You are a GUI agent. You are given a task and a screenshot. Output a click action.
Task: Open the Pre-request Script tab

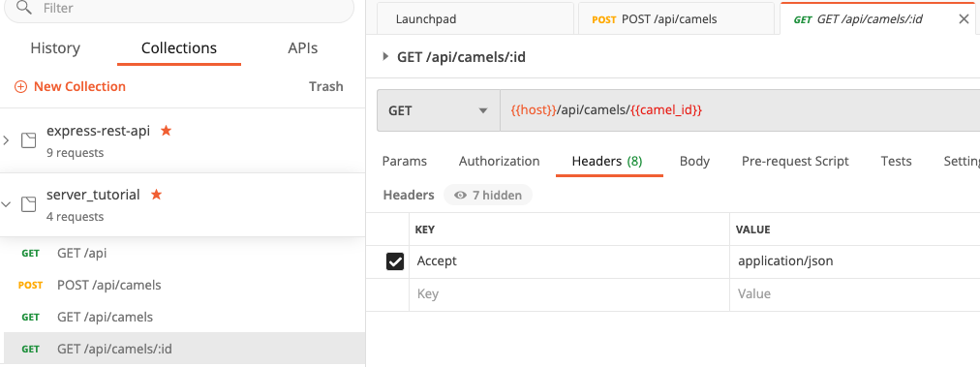click(x=795, y=162)
